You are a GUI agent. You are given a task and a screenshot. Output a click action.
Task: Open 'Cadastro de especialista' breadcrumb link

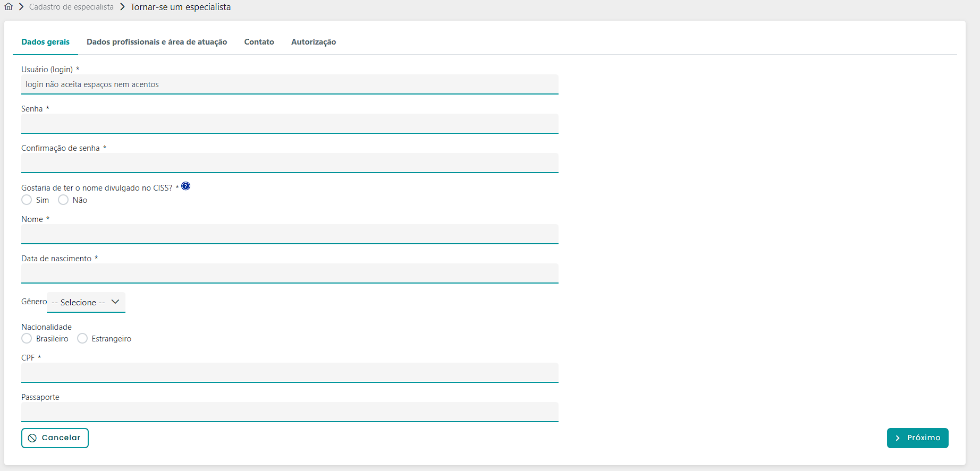(x=71, y=7)
